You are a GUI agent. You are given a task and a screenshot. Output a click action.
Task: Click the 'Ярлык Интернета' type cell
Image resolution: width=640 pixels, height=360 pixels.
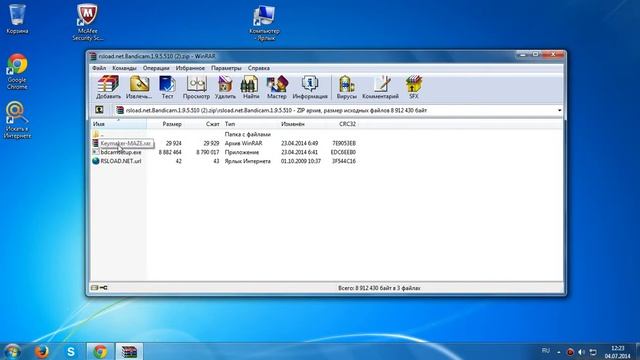(x=247, y=161)
